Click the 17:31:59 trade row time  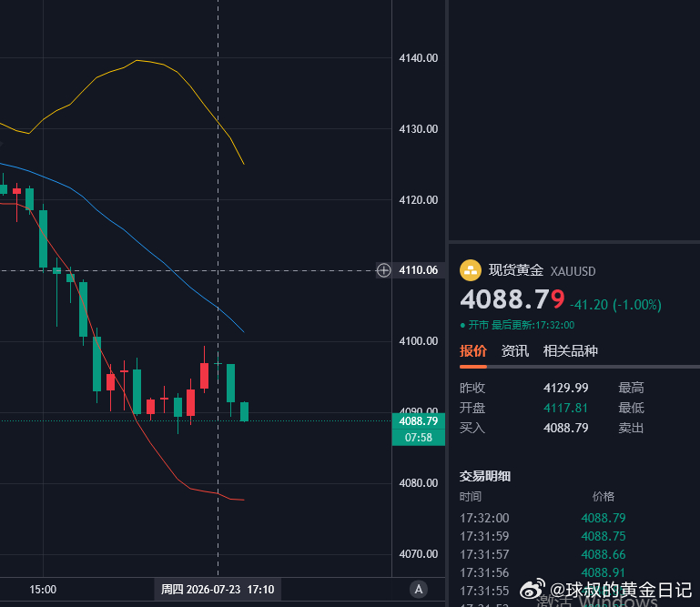484,537
